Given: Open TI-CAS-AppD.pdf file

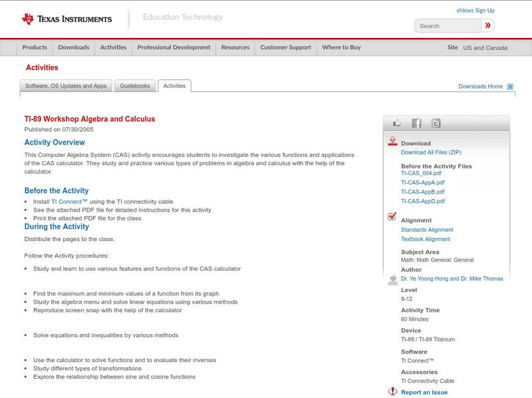Looking at the screenshot, I should (423, 202).
